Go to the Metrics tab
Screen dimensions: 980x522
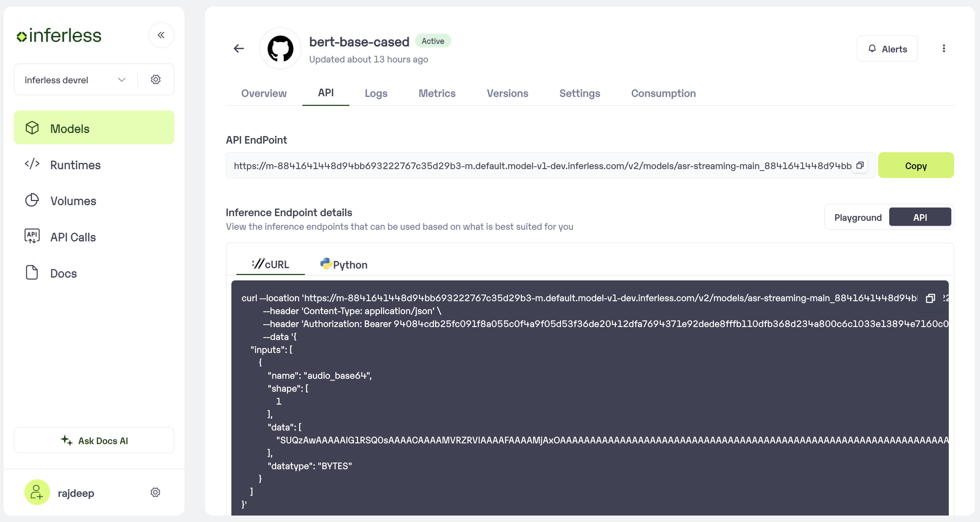437,93
